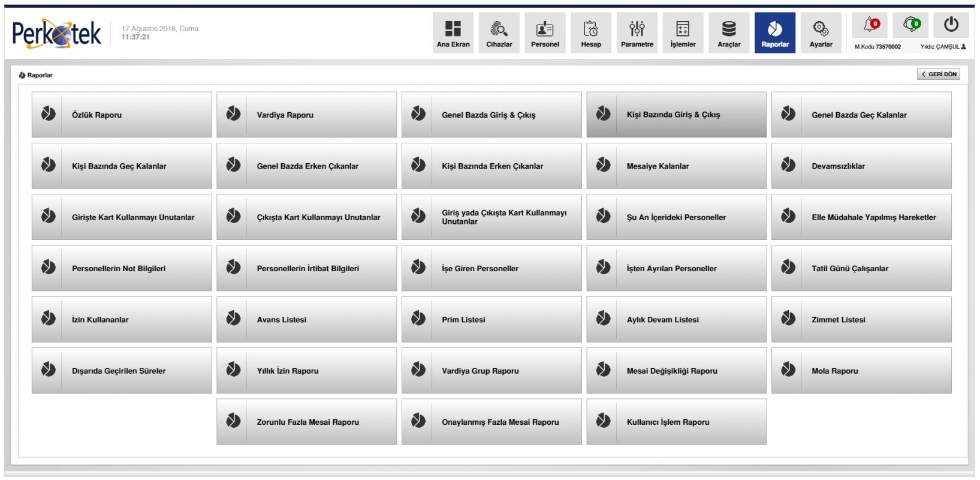
Task: Open the Hesap calculation section
Action: [x=591, y=33]
